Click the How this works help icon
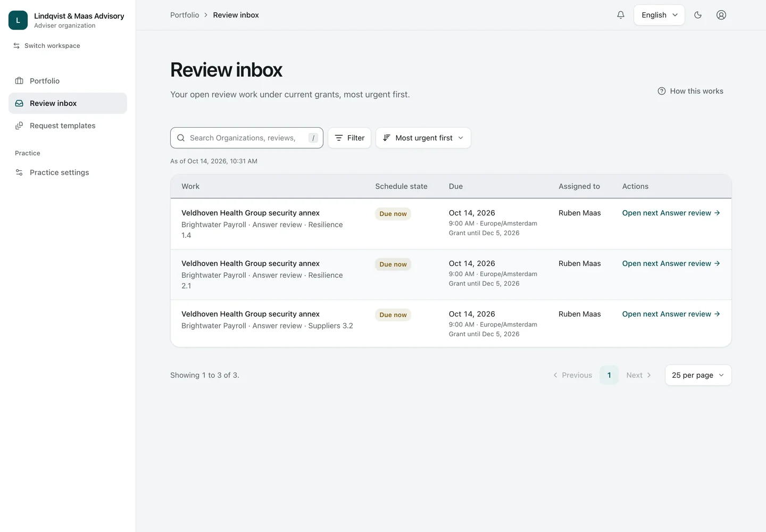The width and height of the screenshot is (766, 532). (x=662, y=91)
